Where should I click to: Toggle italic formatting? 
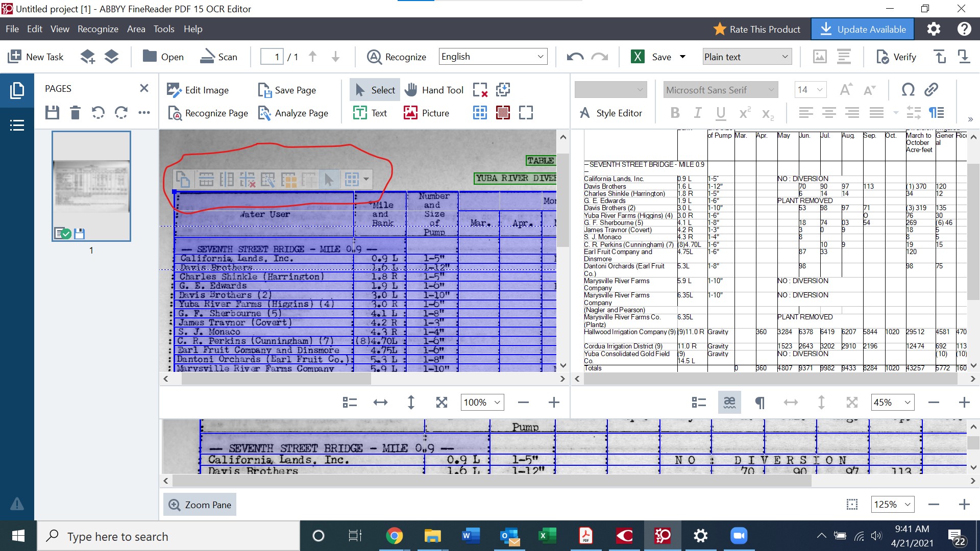tap(697, 113)
